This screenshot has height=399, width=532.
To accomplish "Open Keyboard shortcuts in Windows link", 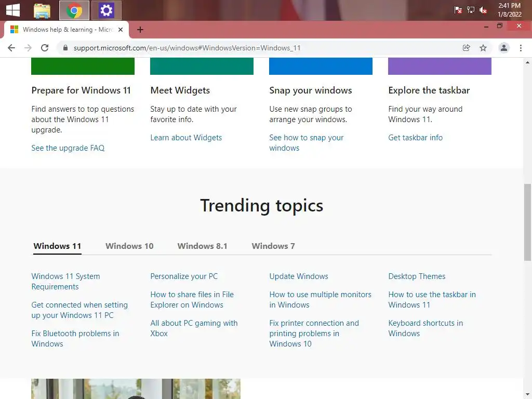I will 425,328.
